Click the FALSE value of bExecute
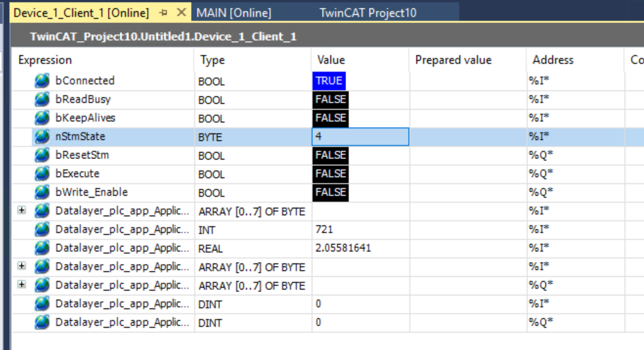The width and height of the screenshot is (644, 350). 330,173
